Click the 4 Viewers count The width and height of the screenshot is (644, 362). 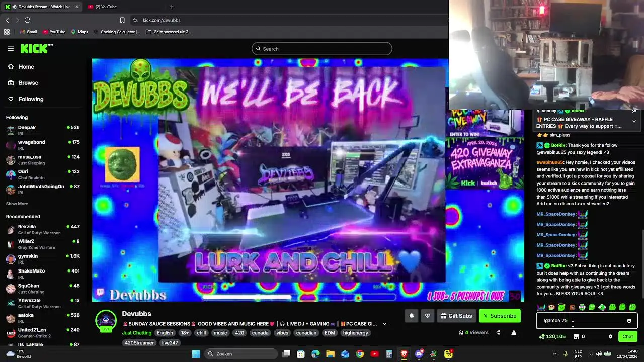(473, 332)
